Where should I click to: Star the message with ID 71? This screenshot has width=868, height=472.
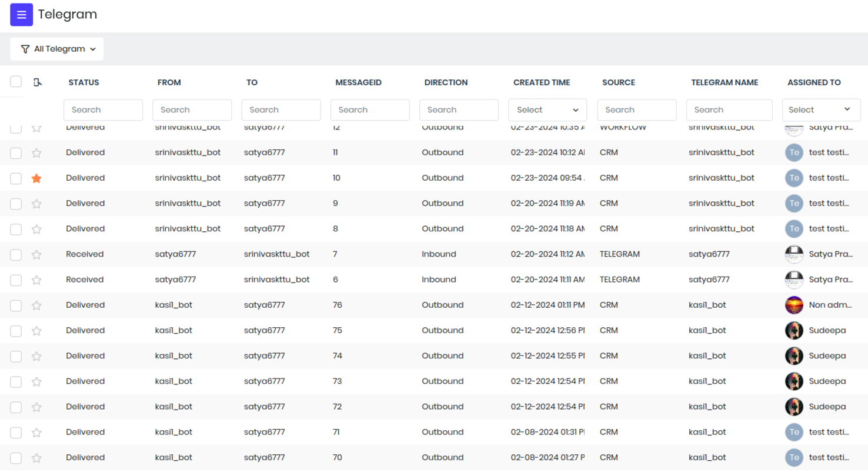(36, 433)
